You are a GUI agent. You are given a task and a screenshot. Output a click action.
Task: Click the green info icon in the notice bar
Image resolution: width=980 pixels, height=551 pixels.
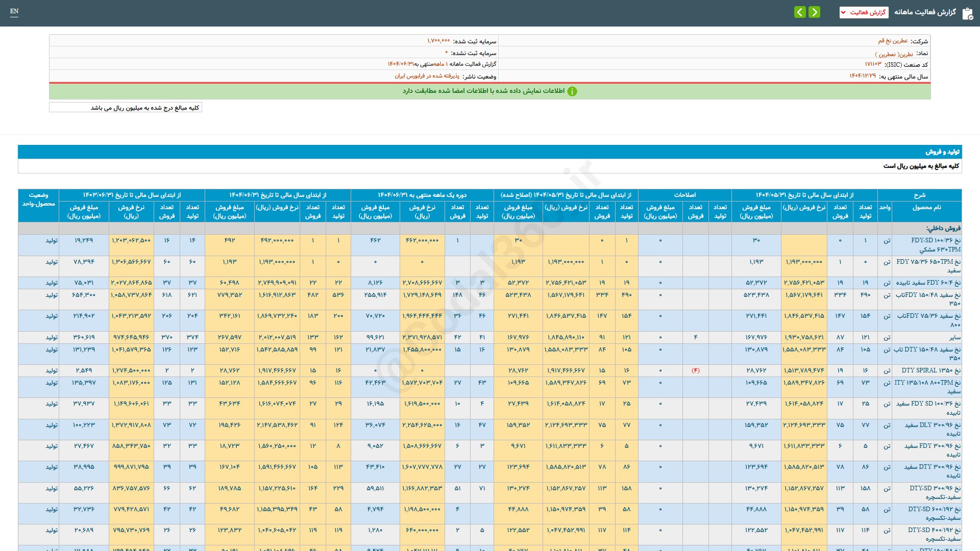[x=572, y=91]
